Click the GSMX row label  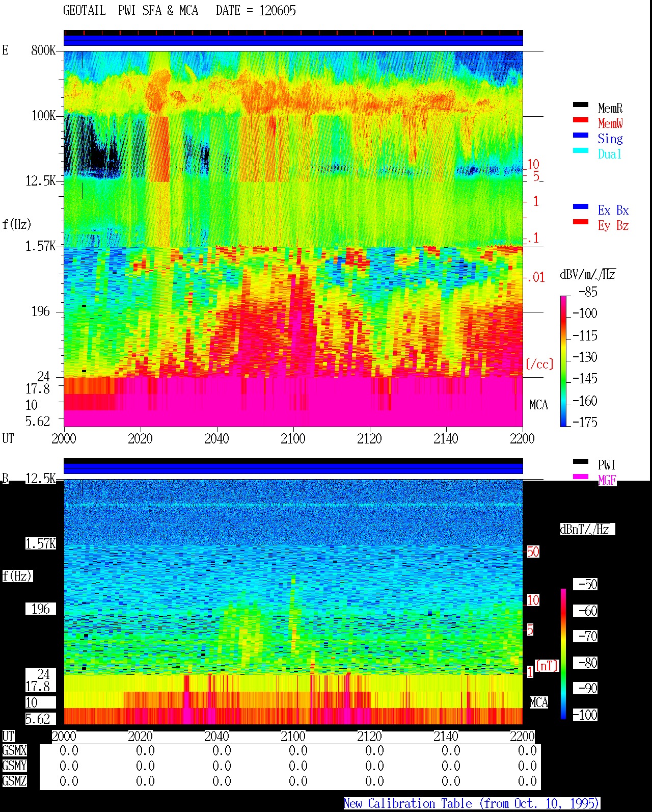point(14,751)
